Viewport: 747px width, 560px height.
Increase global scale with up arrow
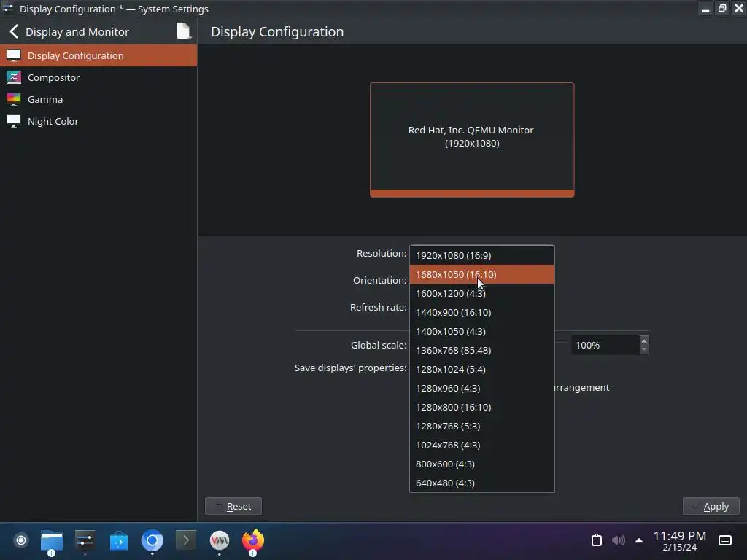click(644, 341)
